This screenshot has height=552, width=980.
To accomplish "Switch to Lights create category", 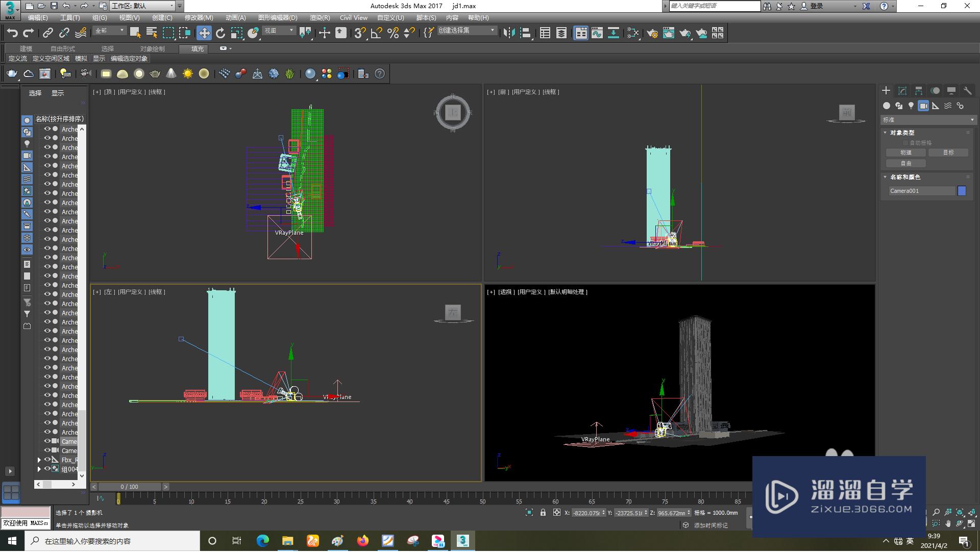I will click(x=911, y=106).
